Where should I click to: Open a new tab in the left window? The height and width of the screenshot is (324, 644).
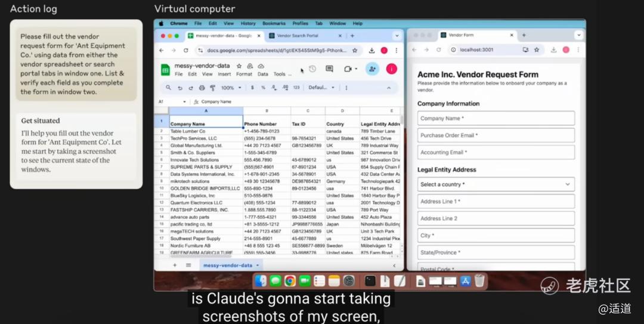pyautogui.click(x=352, y=36)
